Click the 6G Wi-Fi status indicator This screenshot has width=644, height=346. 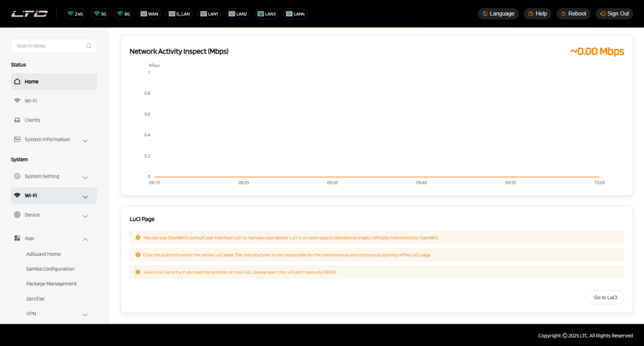coord(123,13)
